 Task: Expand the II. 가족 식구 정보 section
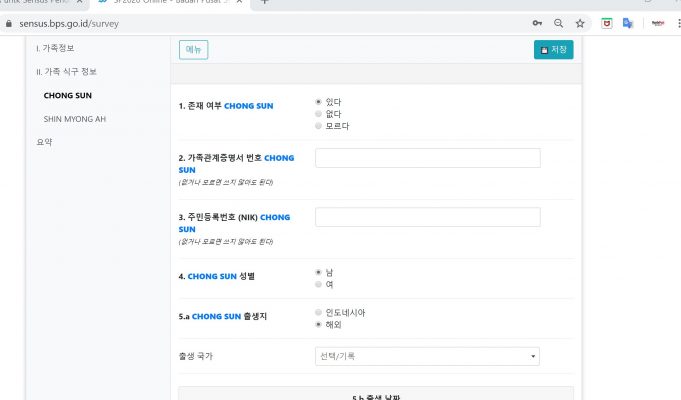[x=67, y=71]
